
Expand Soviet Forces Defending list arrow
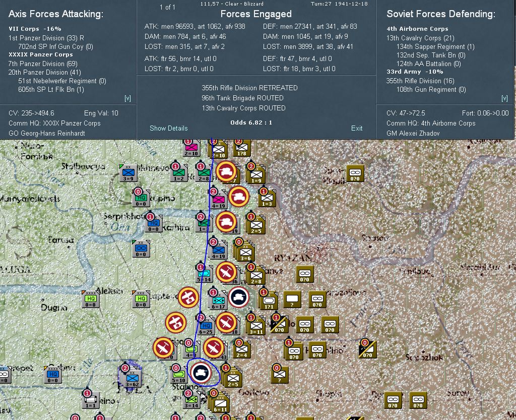[x=504, y=98]
